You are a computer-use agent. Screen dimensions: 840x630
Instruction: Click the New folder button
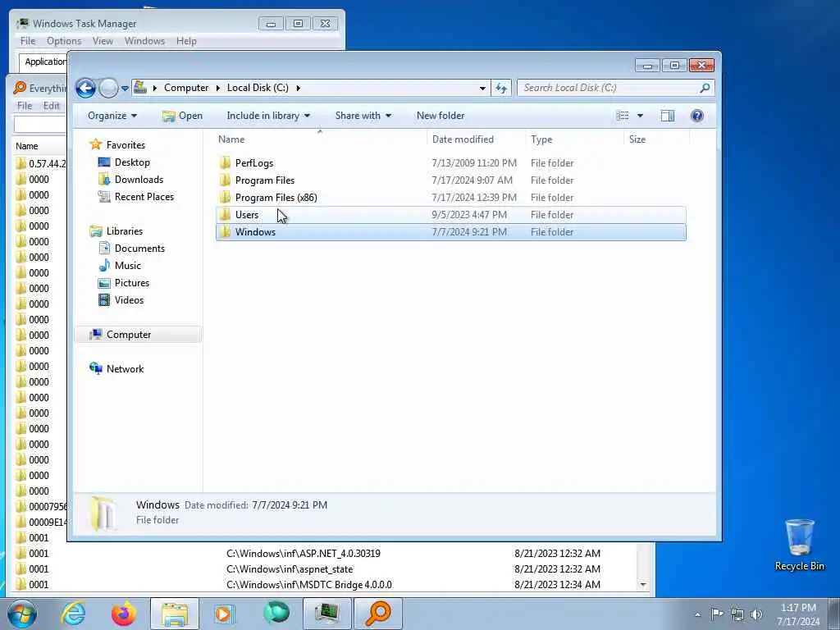tap(441, 116)
